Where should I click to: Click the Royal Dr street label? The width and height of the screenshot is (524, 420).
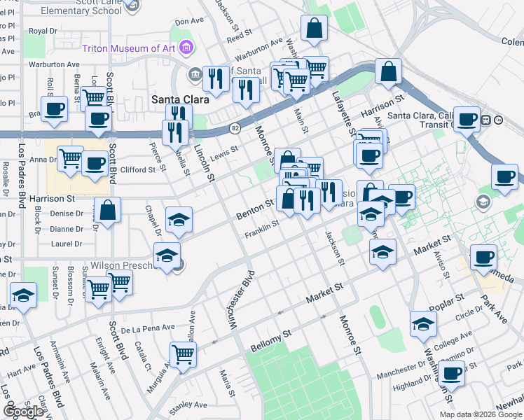click(x=43, y=31)
